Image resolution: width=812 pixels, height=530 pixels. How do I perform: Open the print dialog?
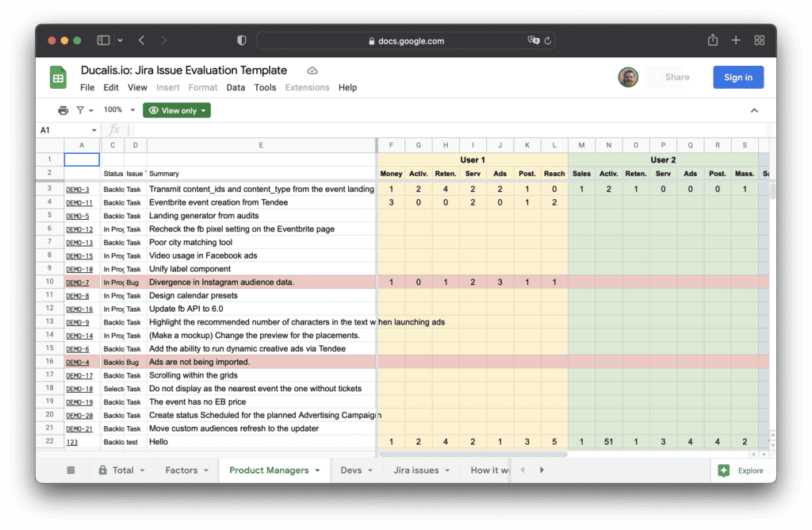pyautogui.click(x=63, y=109)
